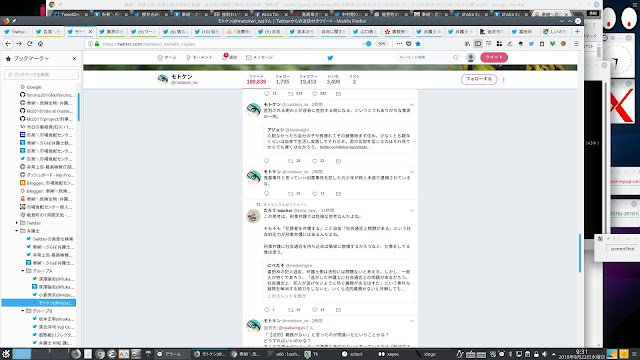
Task: Open the Firefox hamburger menu
Action: (576, 44)
